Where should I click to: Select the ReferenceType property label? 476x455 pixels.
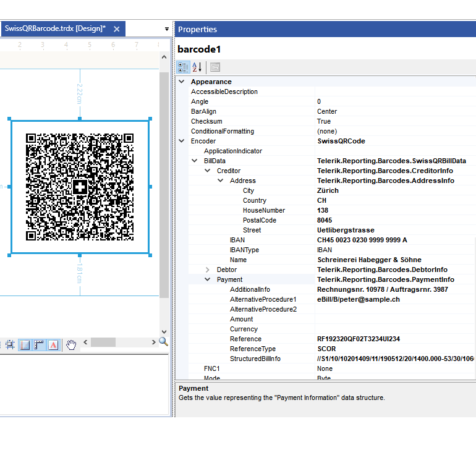[253, 349]
